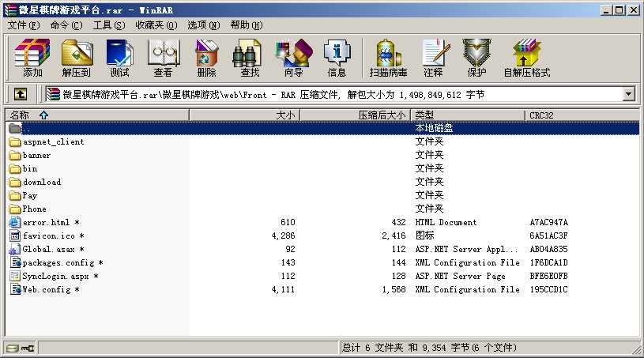644x358 pixels.
Task: Minimize the WinRAR window
Action: pos(606,9)
